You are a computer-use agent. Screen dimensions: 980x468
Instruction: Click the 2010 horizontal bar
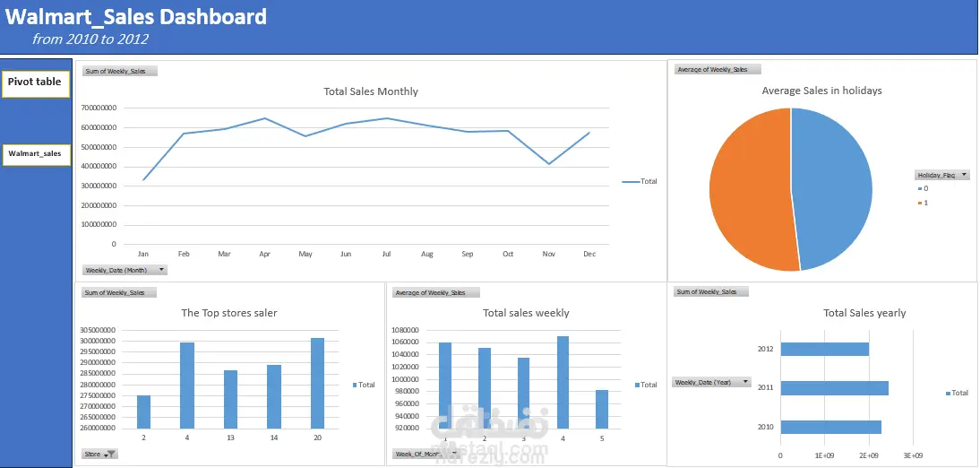[x=831, y=428]
